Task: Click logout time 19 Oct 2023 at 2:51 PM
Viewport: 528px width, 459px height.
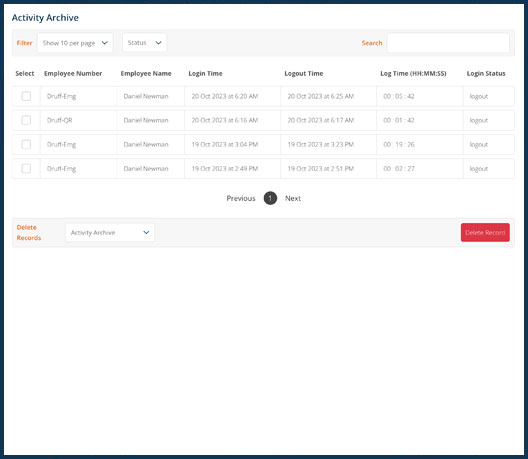Action: click(321, 168)
